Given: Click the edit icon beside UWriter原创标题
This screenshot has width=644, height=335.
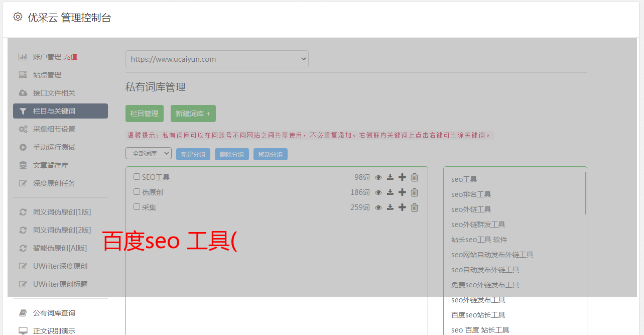Looking at the screenshot, I should [x=23, y=284].
